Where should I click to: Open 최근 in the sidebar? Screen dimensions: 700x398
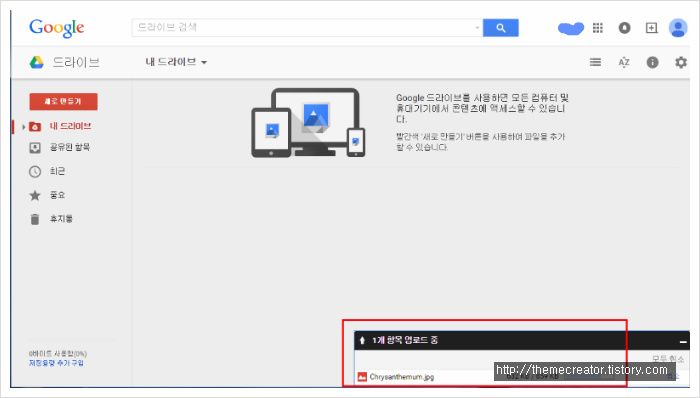[x=58, y=171]
